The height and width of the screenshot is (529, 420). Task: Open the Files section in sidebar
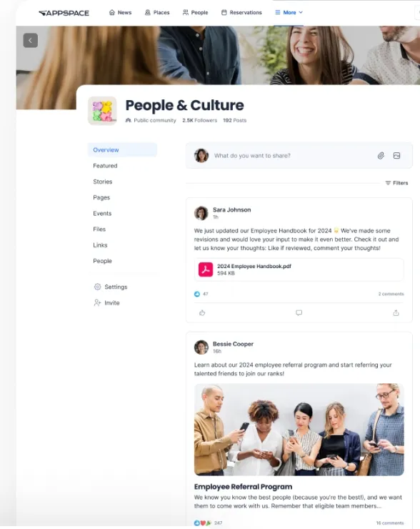click(99, 229)
